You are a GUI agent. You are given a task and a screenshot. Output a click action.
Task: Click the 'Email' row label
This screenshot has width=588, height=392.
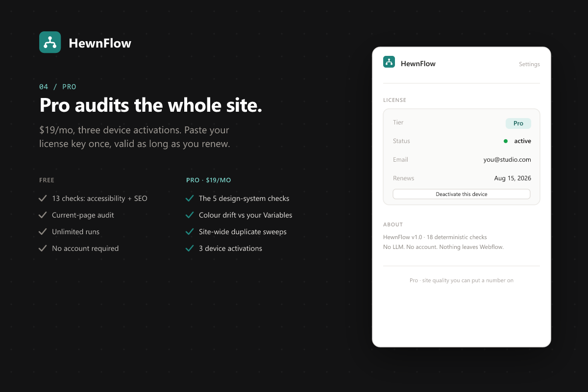click(400, 160)
